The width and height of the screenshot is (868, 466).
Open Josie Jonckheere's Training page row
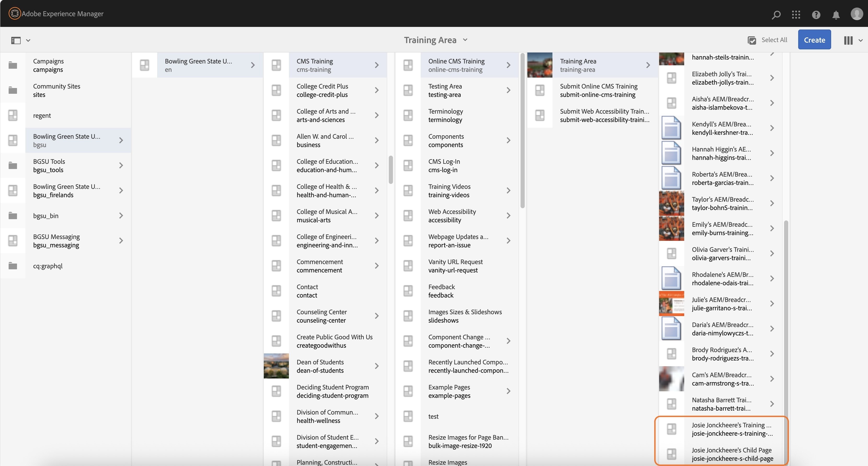(x=721, y=429)
